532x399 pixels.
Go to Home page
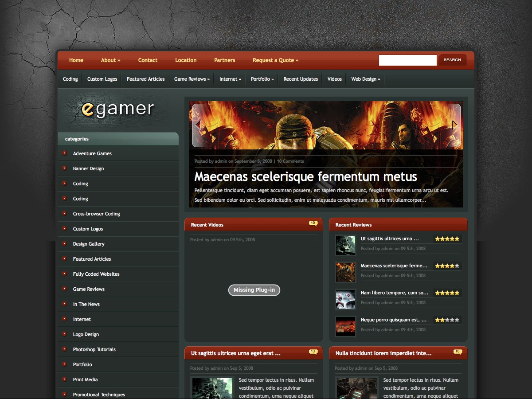[76, 60]
